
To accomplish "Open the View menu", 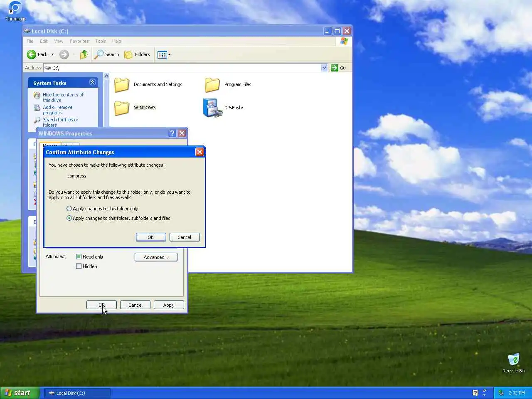I will [59, 41].
